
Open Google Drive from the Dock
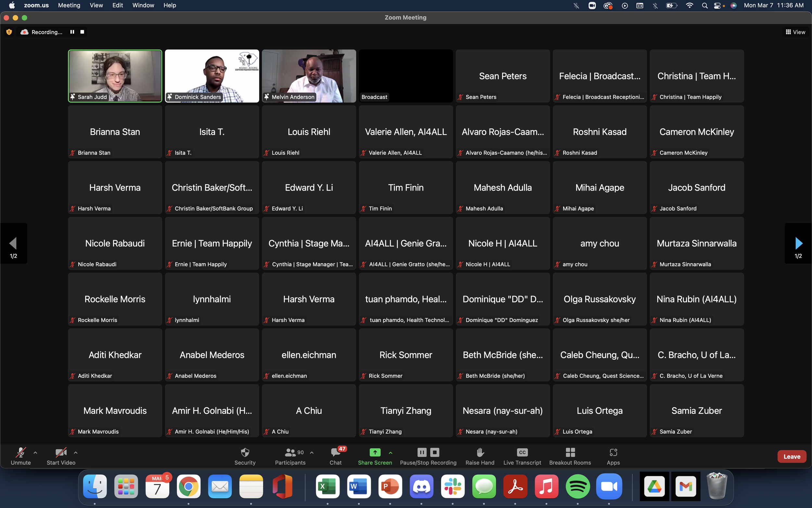click(x=654, y=486)
